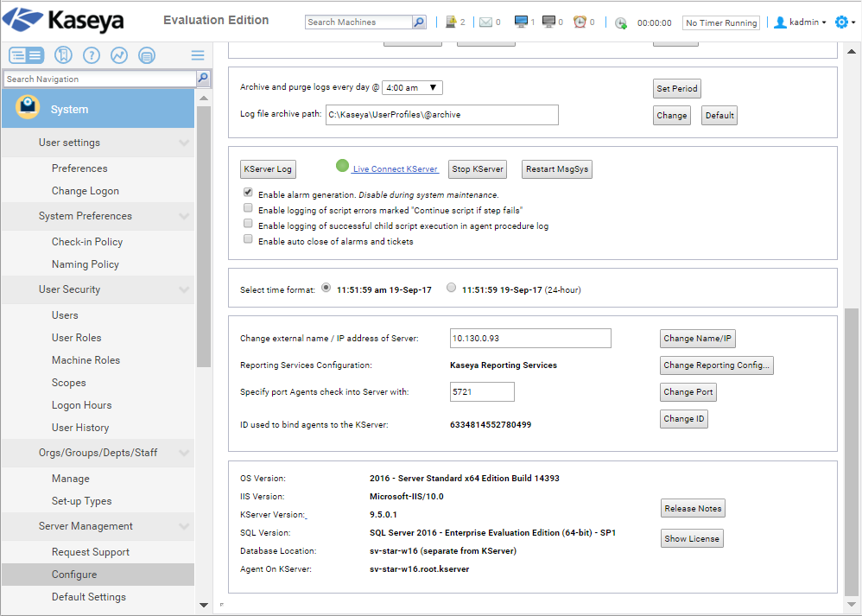The height and width of the screenshot is (616, 862).
Task: Click the gray offline machines monitor icon
Action: pos(548,22)
